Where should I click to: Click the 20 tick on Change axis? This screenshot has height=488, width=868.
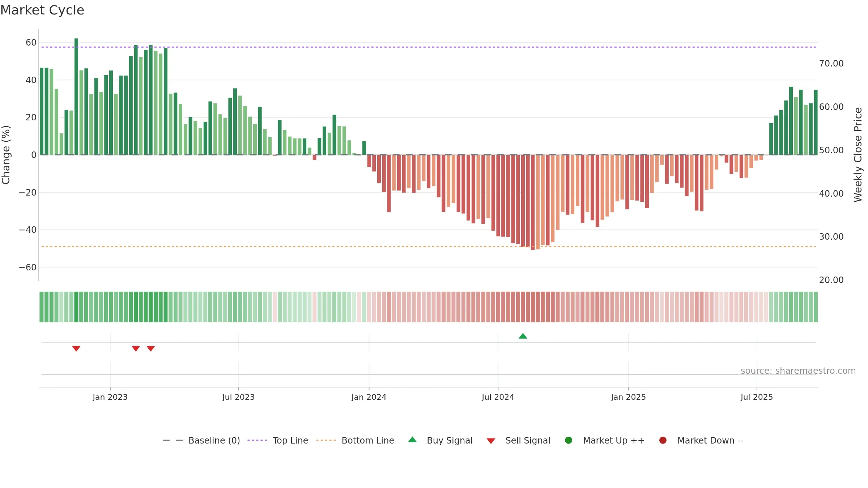click(31, 117)
